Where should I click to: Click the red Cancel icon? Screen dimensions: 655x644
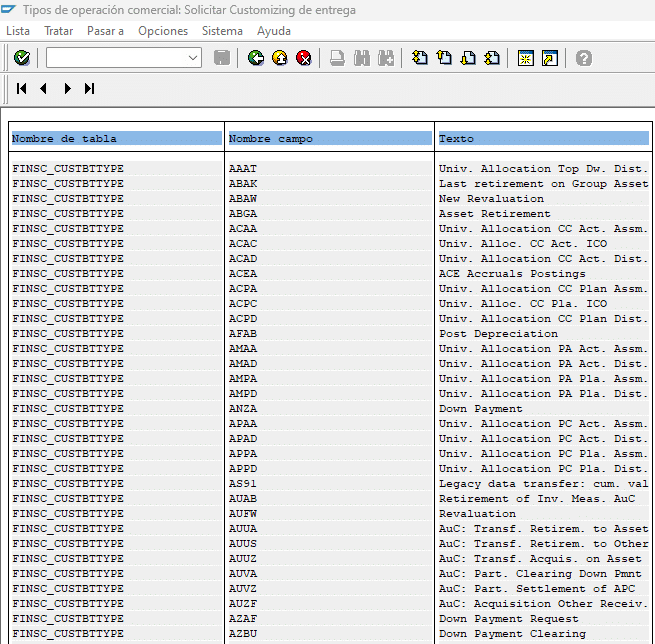point(304,59)
